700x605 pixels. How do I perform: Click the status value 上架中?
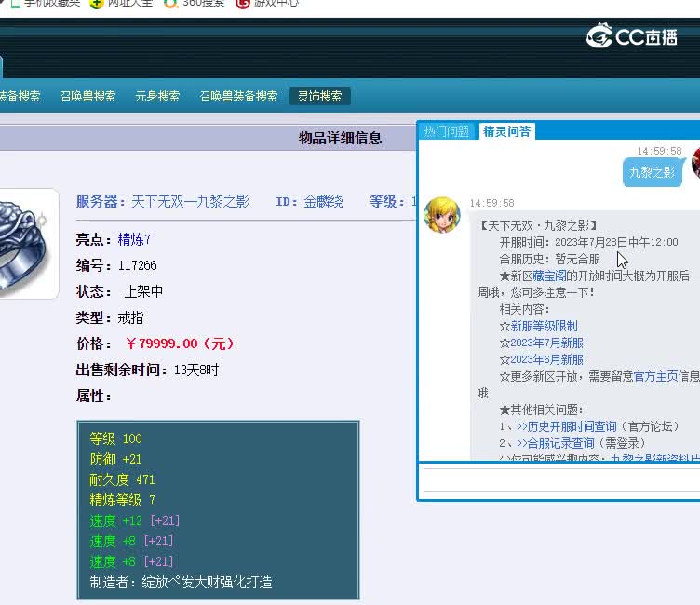[143, 291]
